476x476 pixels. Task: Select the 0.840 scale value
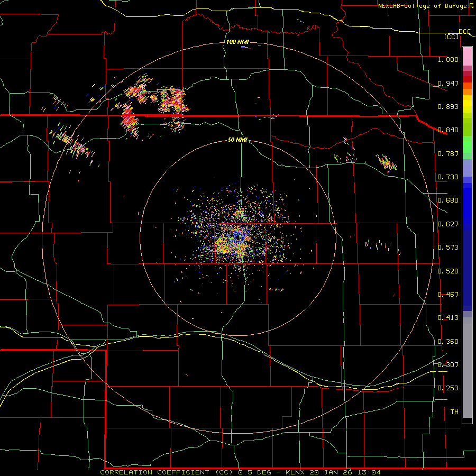coord(448,130)
